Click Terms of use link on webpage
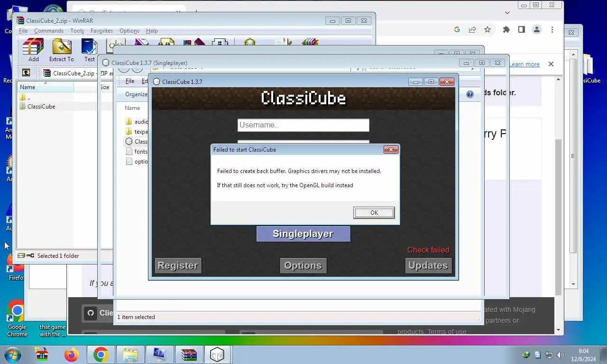This screenshot has height=364, width=607. [x=447, y=331]
